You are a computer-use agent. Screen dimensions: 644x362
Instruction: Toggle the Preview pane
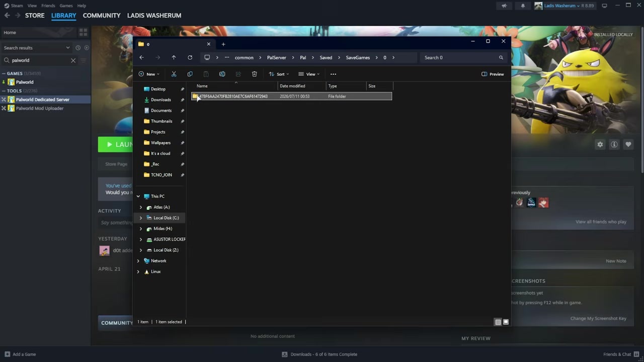click(493, 74)
